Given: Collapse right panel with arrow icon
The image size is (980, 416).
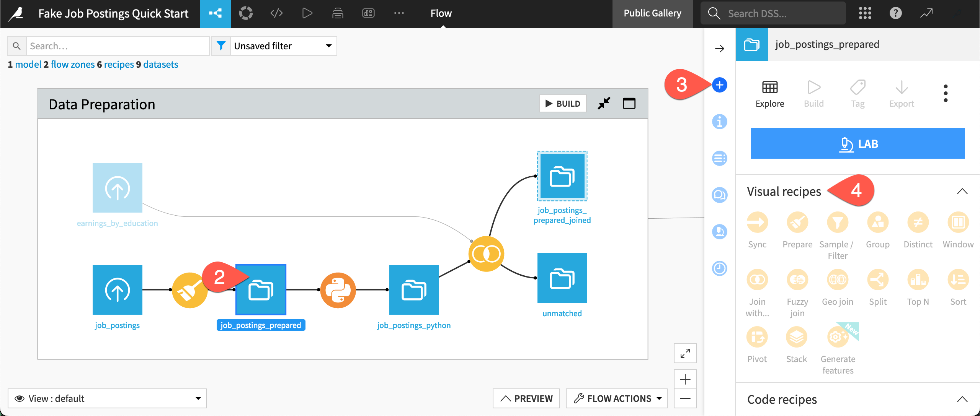Looking at the screenshot, I should (720, 49).
